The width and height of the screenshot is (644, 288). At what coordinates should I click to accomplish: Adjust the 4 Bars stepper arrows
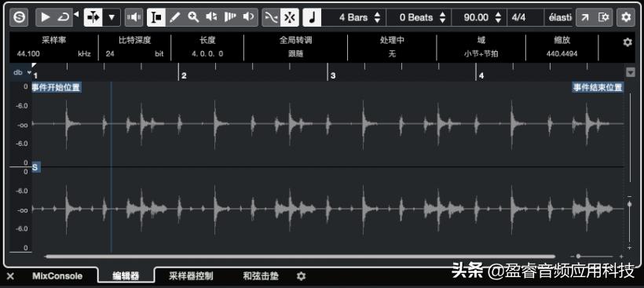click(x=378, y=17)
